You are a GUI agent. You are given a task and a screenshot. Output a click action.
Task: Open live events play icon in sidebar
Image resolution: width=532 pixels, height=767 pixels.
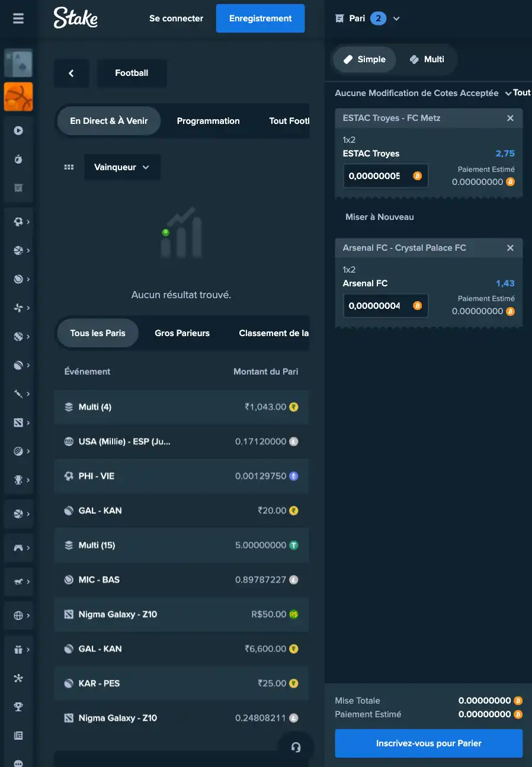click(x=18, y=130)
